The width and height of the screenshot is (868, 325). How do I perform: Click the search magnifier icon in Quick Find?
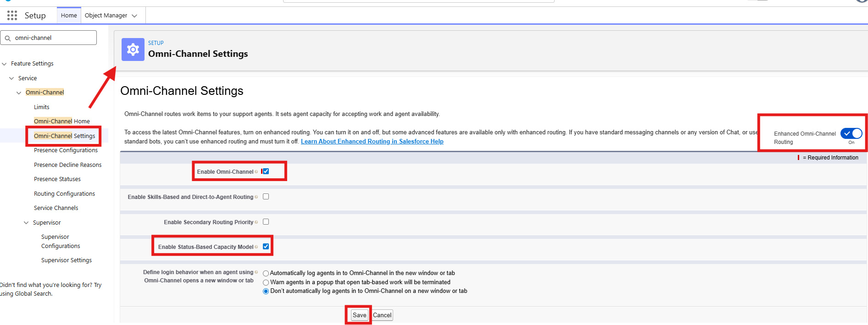pos(8,38)
